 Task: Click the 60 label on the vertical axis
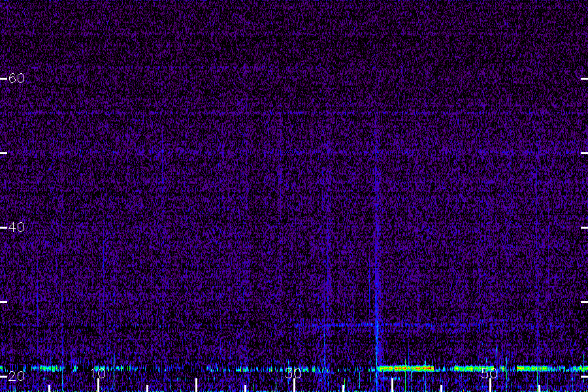pyautogui.click(x=16, y=78)
